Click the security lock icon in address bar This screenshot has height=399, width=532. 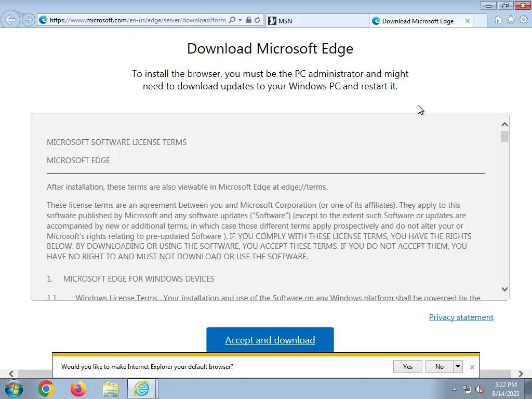click(249, 20)
